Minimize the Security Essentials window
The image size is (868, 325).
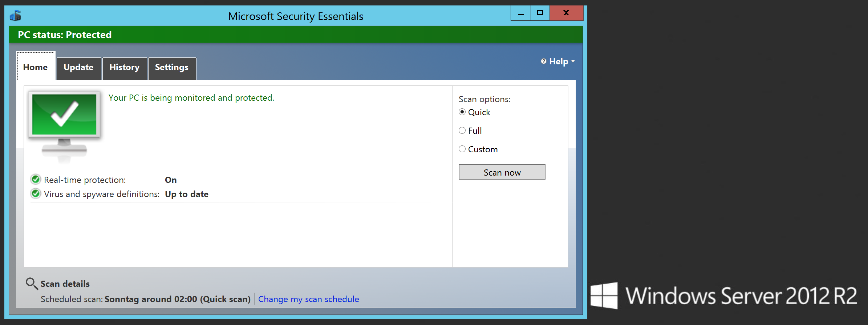(520, 13)
